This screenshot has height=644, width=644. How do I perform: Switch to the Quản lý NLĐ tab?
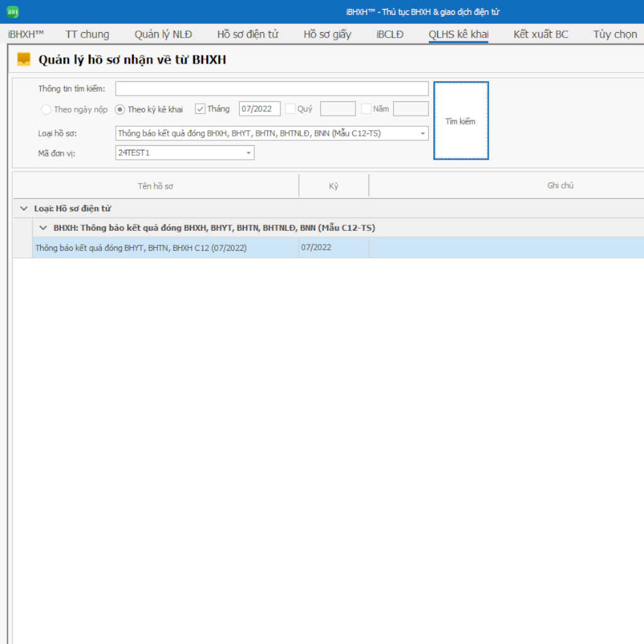coord(163,35)
